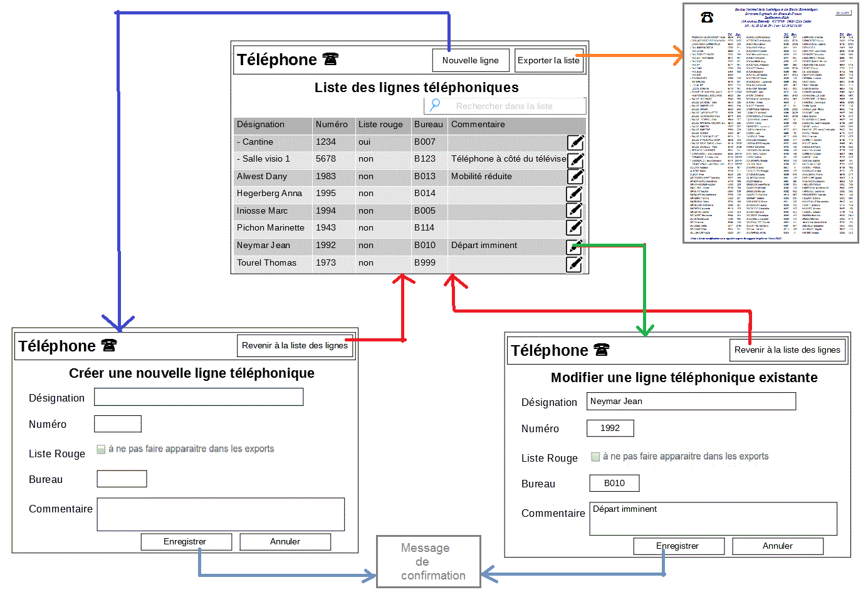The width and height of the screenshot is (868, 602).
Task: Select 'Pichon Marinette' in the list
Action: pos(270,227)
